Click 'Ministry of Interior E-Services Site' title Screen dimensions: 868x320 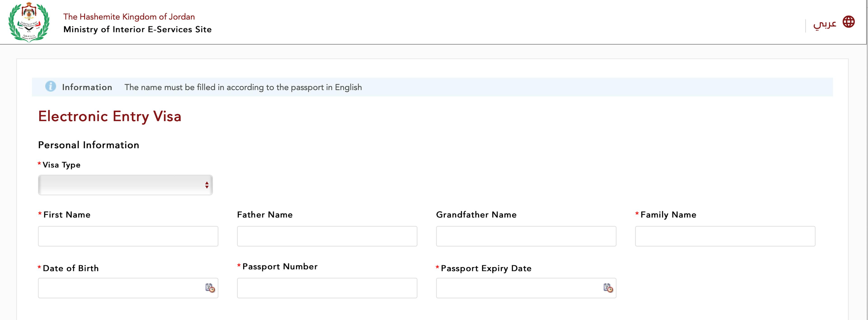[137, 29]
